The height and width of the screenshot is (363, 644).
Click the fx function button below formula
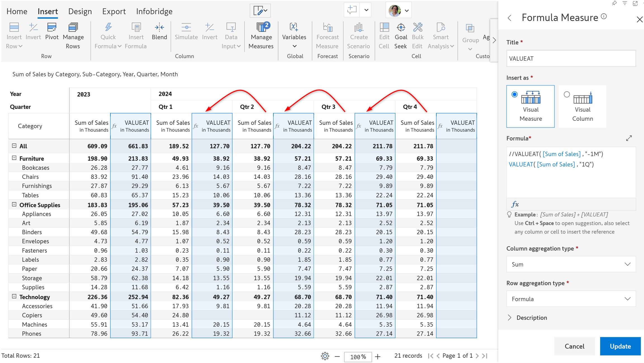(x=515, y=204)
